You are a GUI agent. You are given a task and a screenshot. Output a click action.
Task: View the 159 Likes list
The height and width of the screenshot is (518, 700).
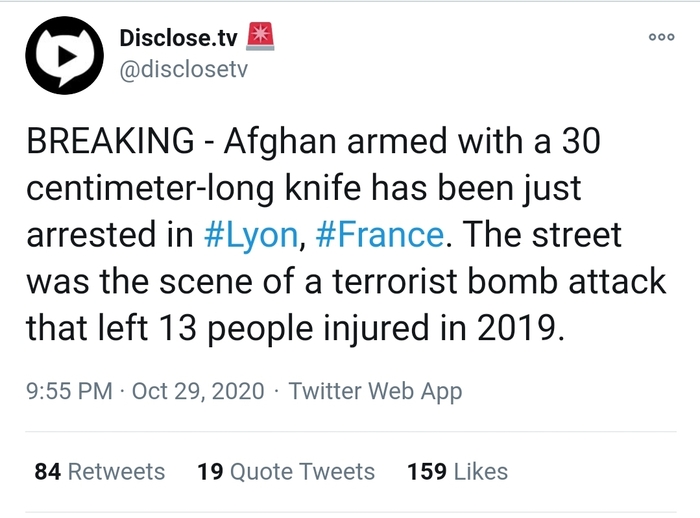click(x=457, y=471)
